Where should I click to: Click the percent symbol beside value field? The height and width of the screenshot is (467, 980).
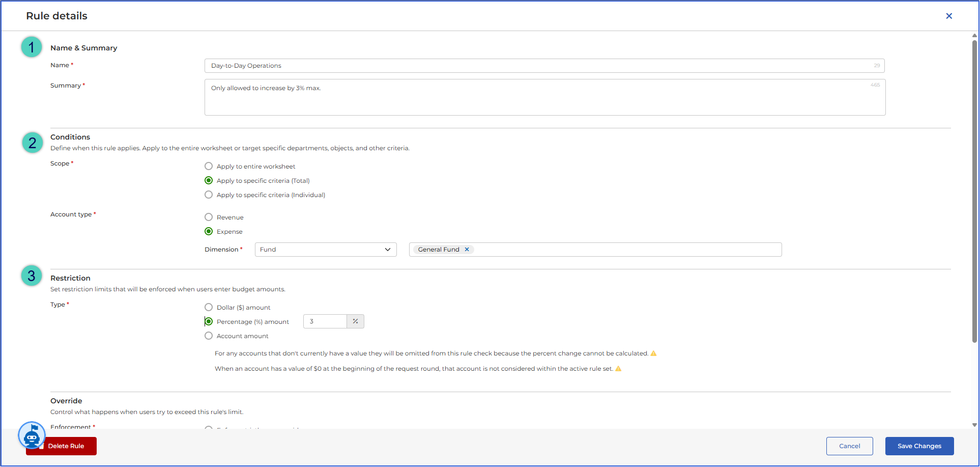pos(355,321)
